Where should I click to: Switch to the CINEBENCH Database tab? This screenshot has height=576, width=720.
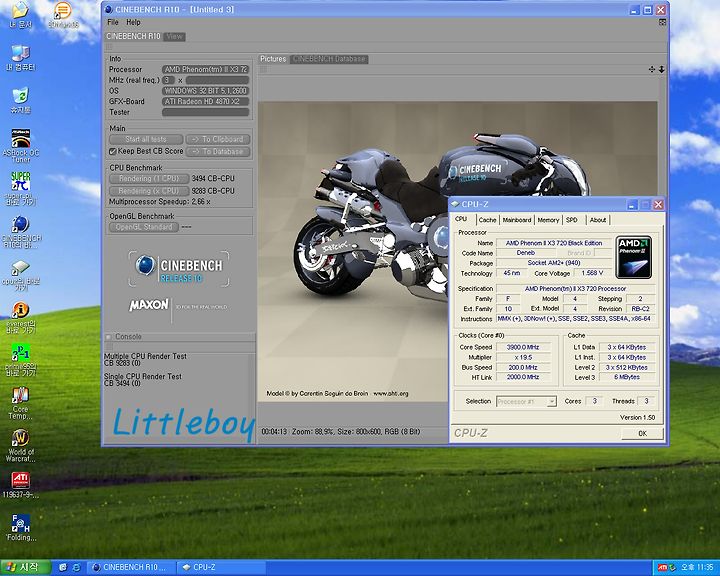(329, 59)
